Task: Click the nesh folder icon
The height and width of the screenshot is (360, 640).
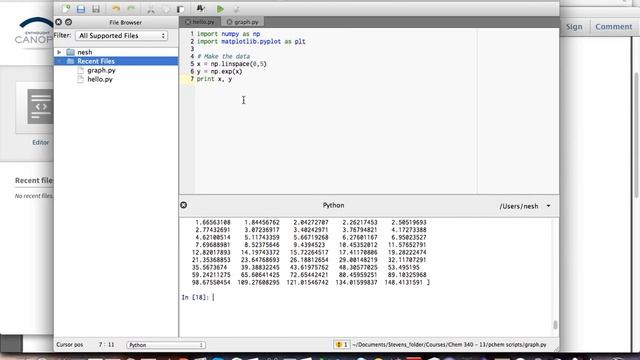Action: (71, 52)
